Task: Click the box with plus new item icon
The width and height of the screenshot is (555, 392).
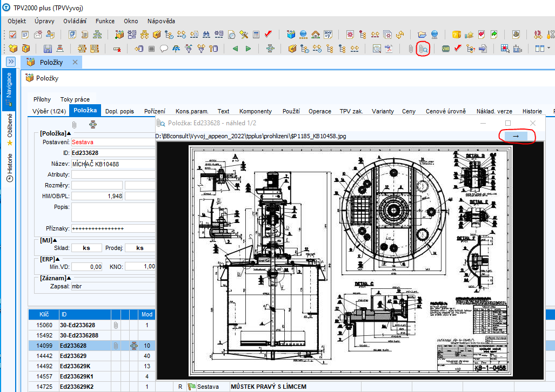Action: tap(13, 49)
